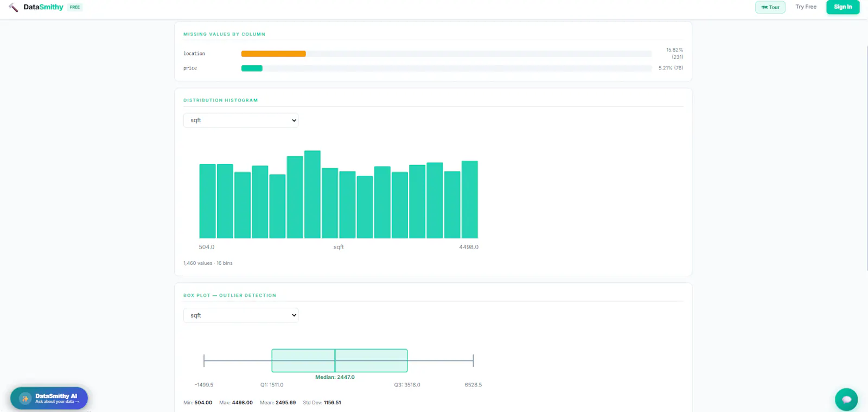Click the box plot median line
Image resolution: width=868 pixels, height=412 pixels.
tap(335, 360)
